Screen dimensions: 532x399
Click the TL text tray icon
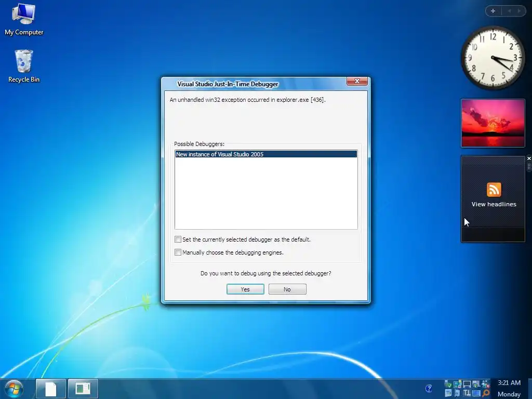click(467, 393)
